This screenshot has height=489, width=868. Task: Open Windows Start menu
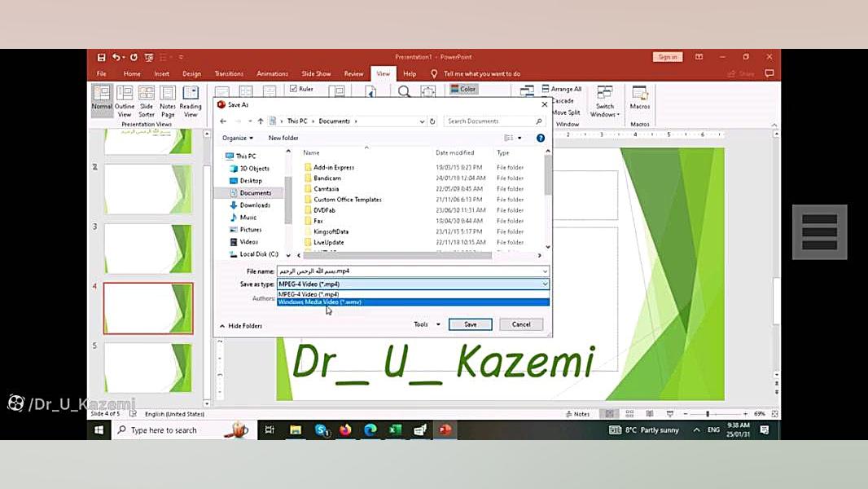pyautogui.click(x=99, y=430)
